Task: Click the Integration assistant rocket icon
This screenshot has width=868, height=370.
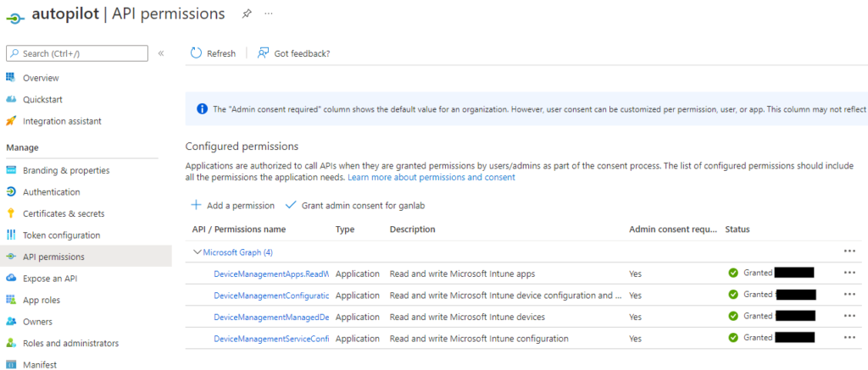Action: (x=11, y=121)
